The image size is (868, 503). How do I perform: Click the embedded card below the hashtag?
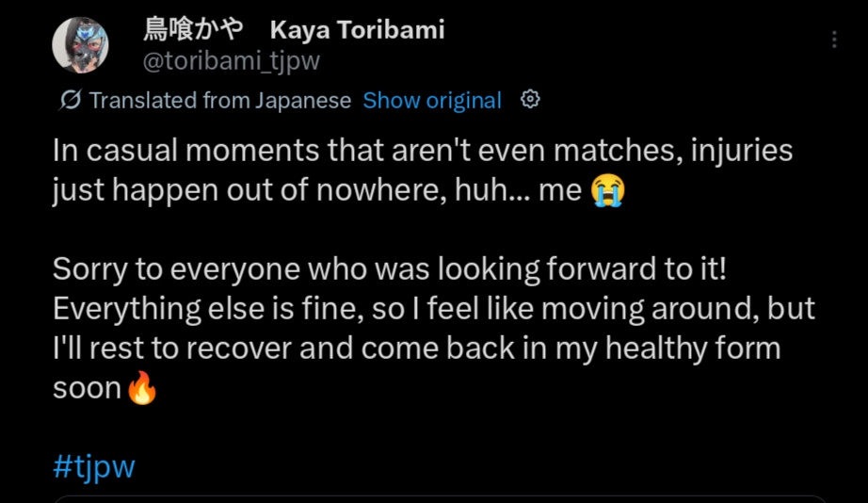(440, 498)
